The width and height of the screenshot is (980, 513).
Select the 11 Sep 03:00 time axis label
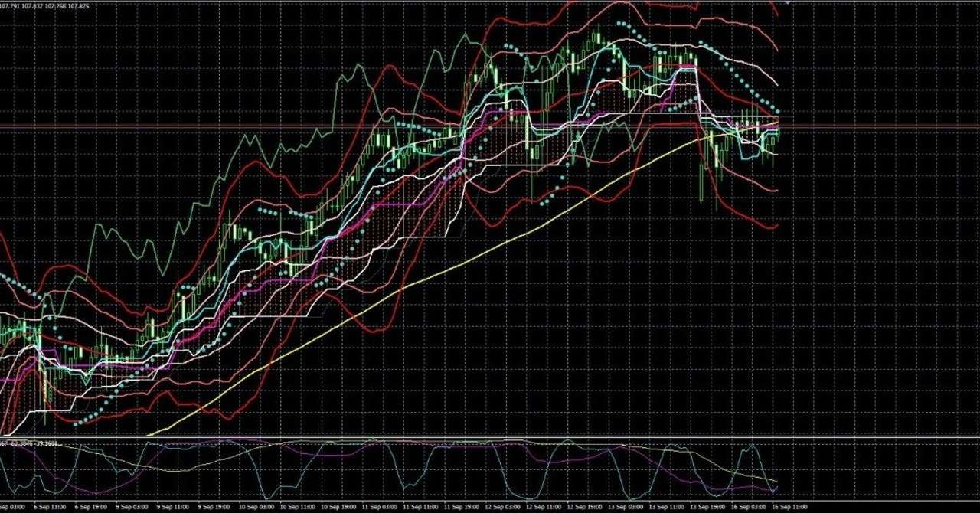pyautogui.click(x=380, y=507)
